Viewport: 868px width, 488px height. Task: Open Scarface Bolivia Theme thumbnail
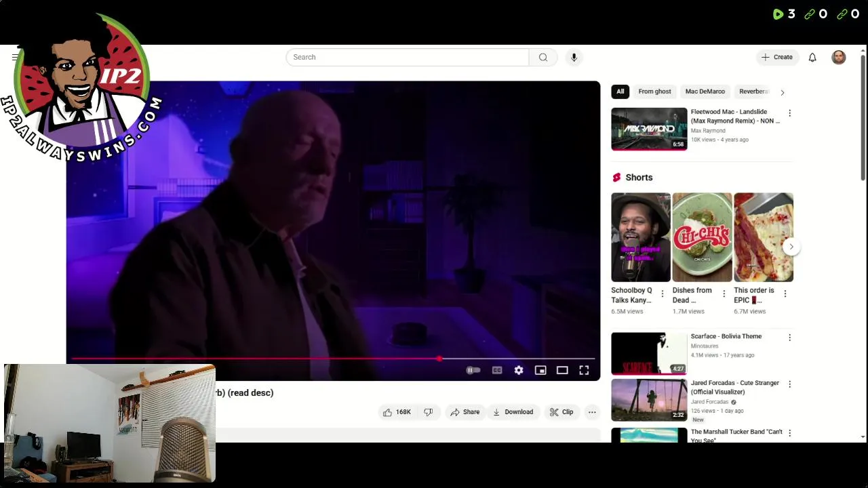click(x=649, y=353)
